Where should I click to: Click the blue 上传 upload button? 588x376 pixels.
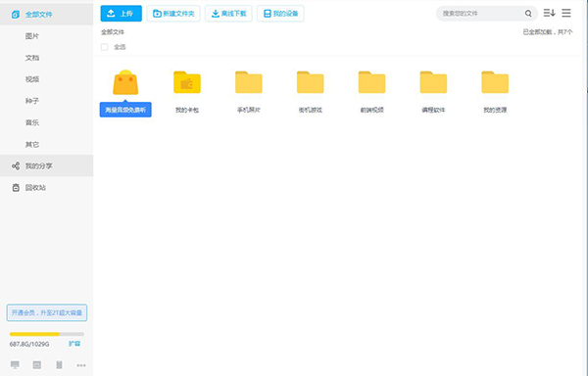click(x=122, y=14)
